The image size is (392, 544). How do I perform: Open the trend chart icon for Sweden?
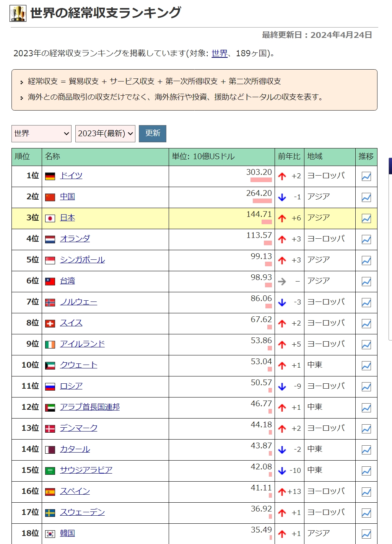(366, 513)
